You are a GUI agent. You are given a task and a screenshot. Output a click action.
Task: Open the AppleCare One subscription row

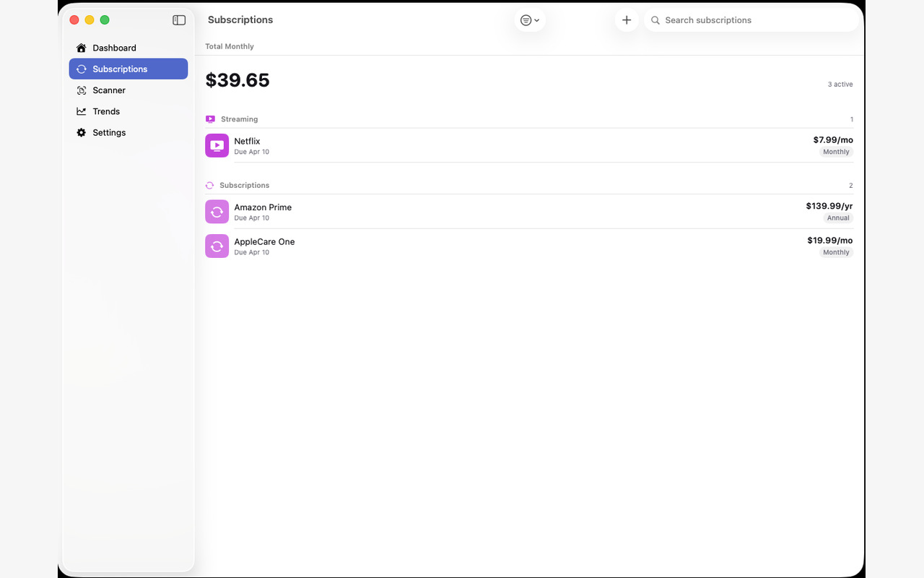pos(529,246)
